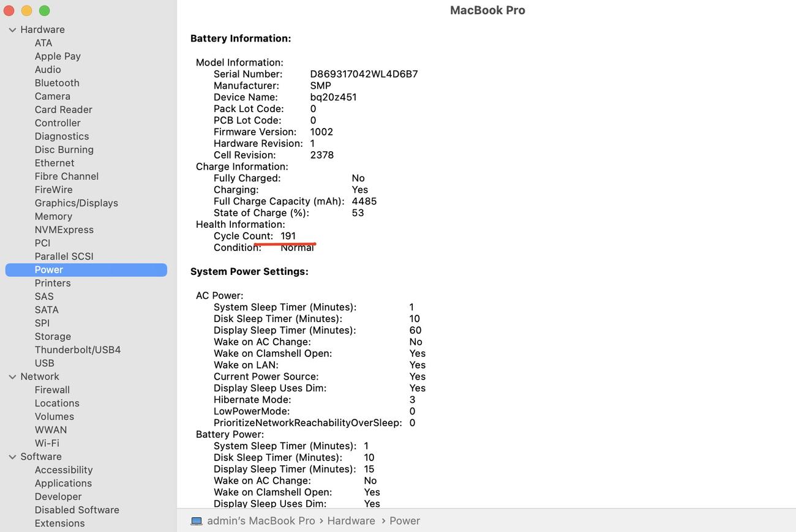Select FireWire in the sidebar
Viewport: 796px width, 532px height.
click(x=54, y=190)
